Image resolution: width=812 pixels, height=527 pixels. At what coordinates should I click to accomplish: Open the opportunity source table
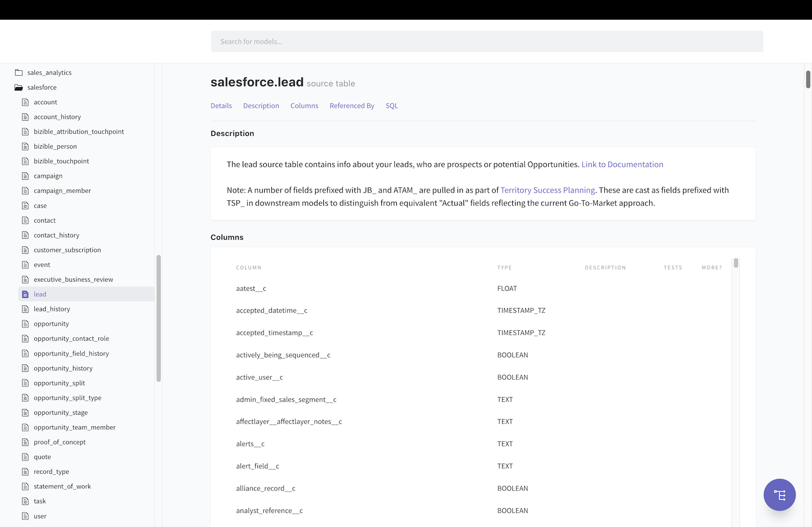coord(52,324)
